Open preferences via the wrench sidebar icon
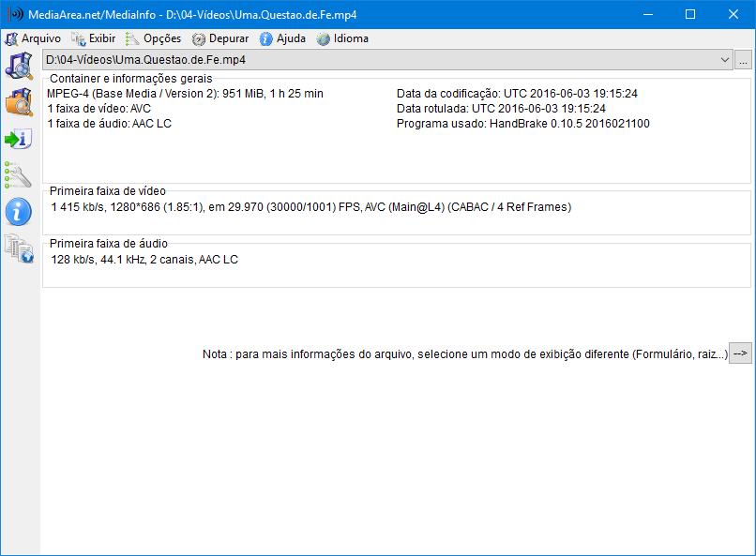This screenshot has width=756, height=556. pos(19,175)
